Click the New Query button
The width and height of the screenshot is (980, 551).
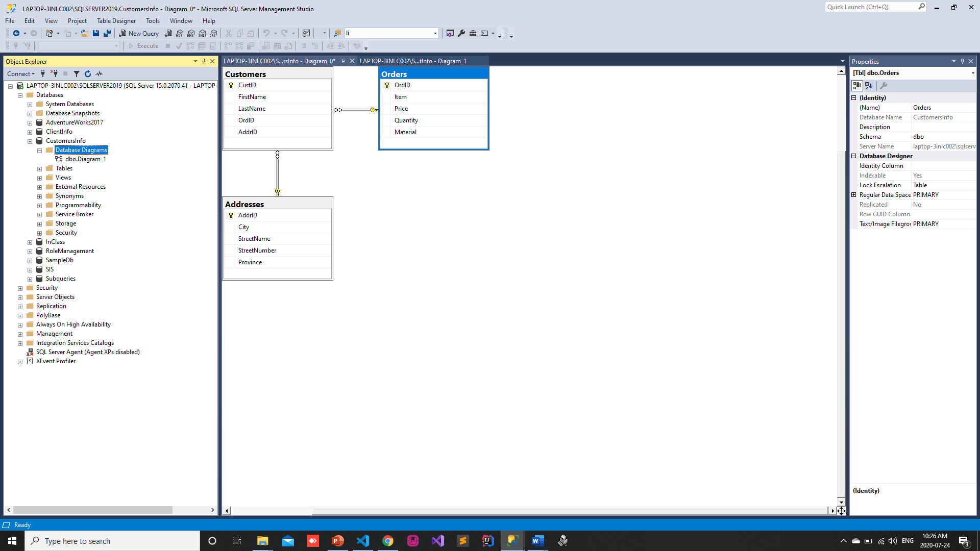click(x=139, y=33)
